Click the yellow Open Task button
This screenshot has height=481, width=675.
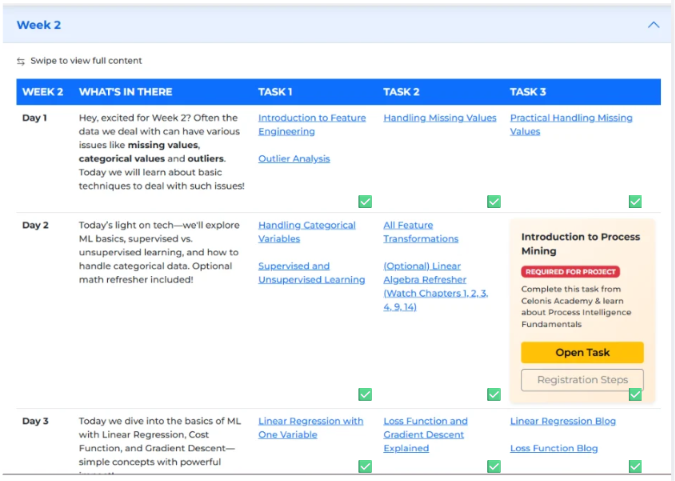(582, 352)
